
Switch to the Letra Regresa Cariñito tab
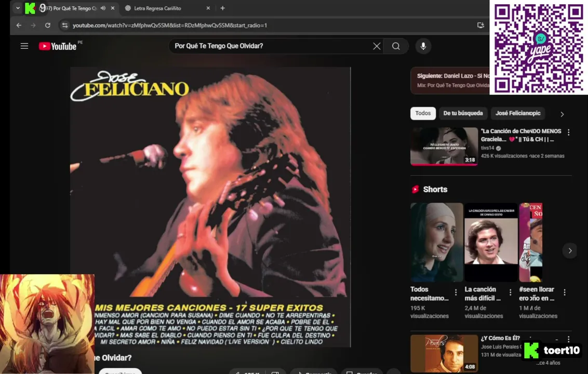[157, 8]
